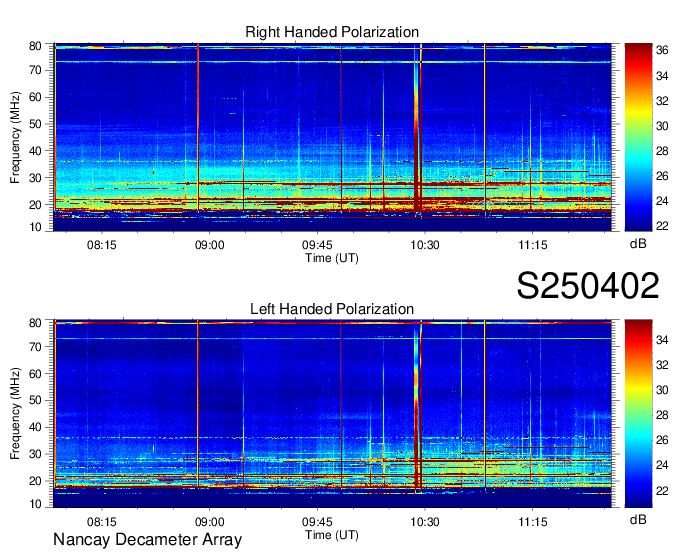Click the 09:45 tick under left-handed plot
This screenshot has height=552, width=680.
pos(317,522)
